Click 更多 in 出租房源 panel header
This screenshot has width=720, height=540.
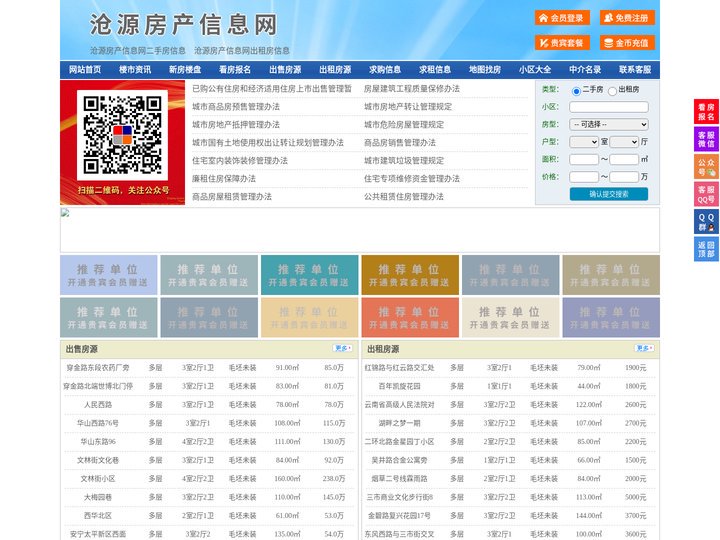[x=644, y=348]
